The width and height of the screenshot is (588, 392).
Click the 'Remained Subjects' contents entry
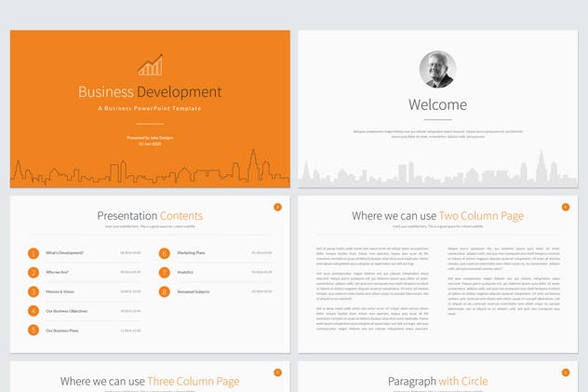(x=194, y=291)
